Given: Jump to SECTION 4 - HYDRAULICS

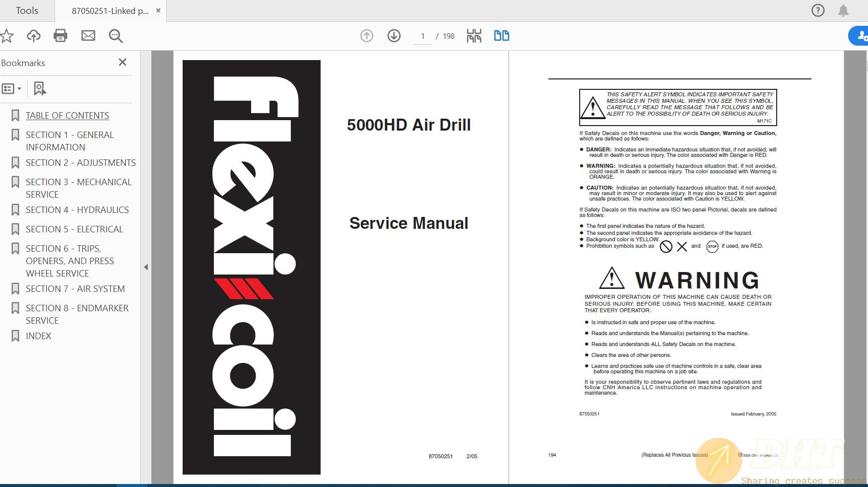Looking at the screenshot, I should click(77, 209).
